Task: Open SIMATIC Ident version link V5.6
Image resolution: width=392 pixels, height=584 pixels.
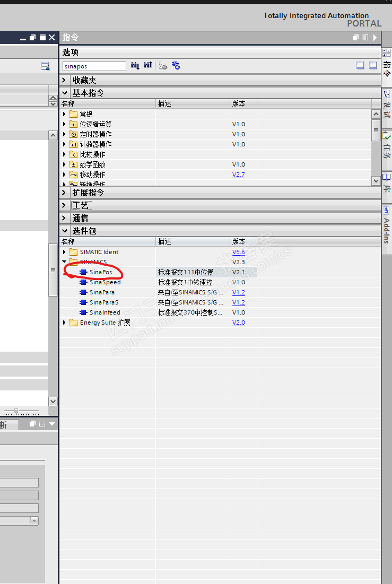Action: (x=239, y=252)
